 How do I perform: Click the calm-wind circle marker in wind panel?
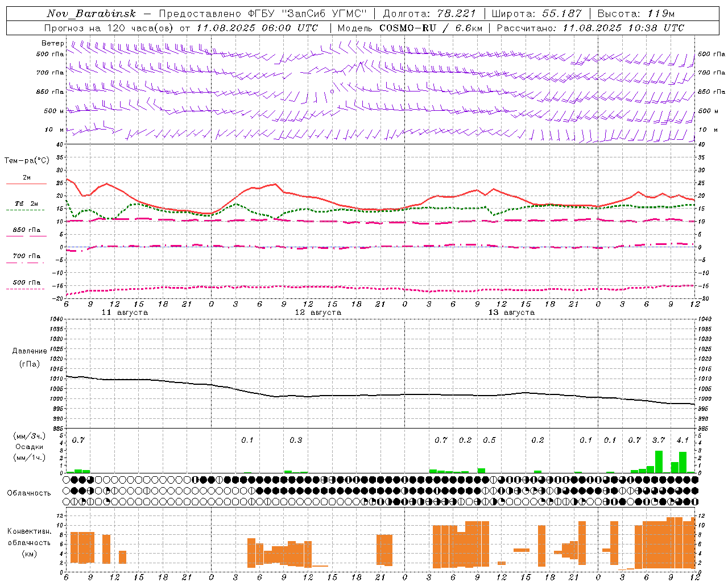332,91
